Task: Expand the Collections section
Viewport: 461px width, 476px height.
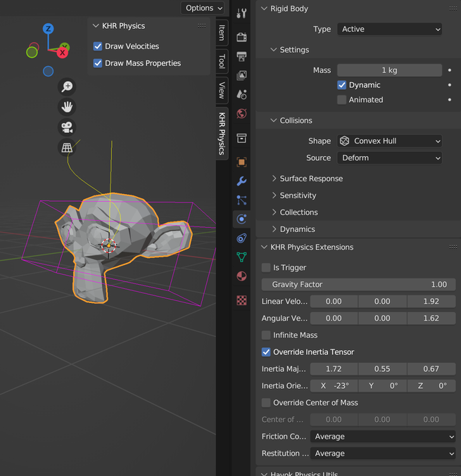Action: tap(294, 212)
